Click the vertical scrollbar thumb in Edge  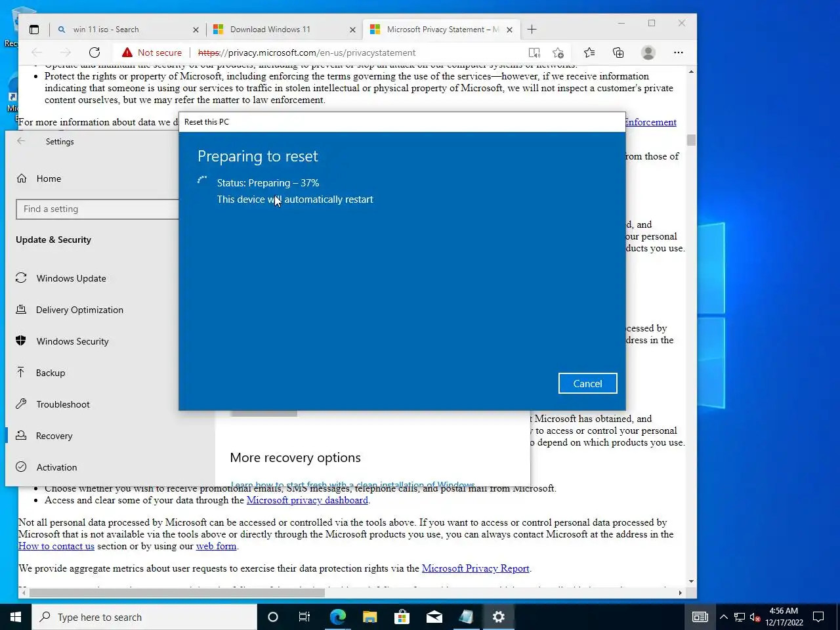coord(691,140)
